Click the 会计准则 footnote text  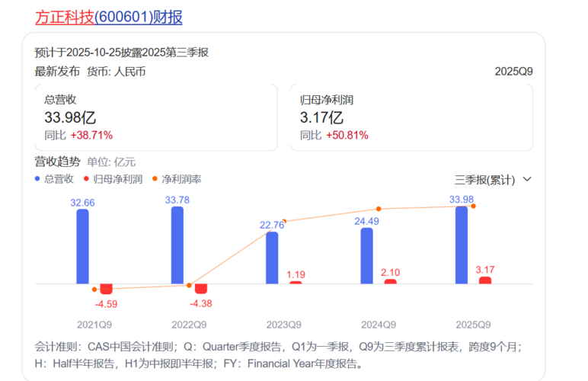click(x=278, y=355)
